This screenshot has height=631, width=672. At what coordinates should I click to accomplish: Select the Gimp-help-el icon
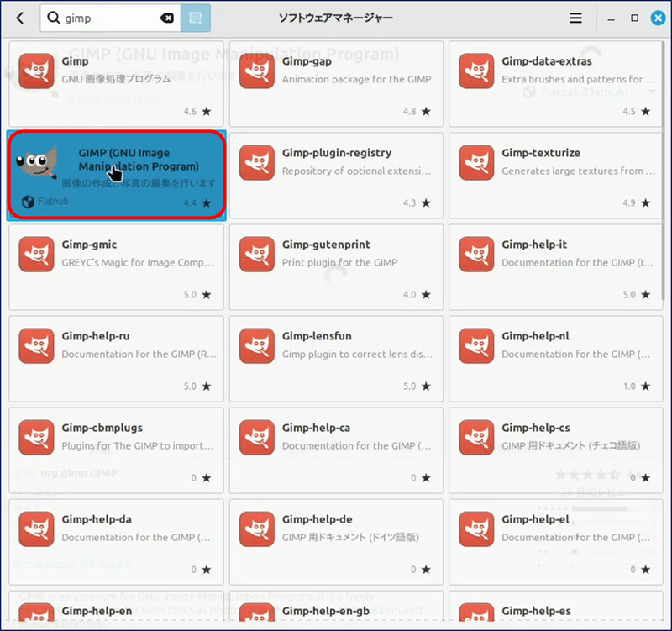click(476, 529)
